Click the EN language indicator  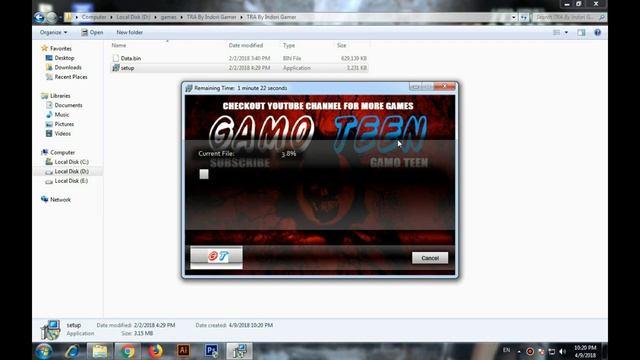[507, 350]
